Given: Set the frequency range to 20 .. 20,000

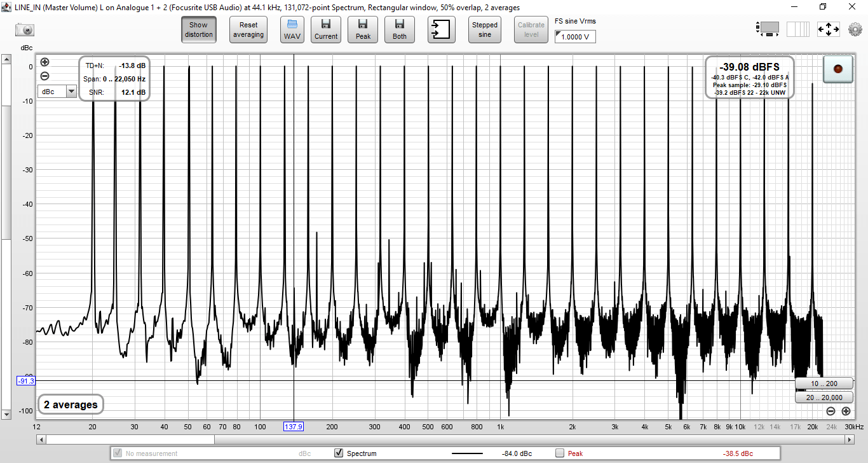Looking at the screenshot, I should point(824,397).
